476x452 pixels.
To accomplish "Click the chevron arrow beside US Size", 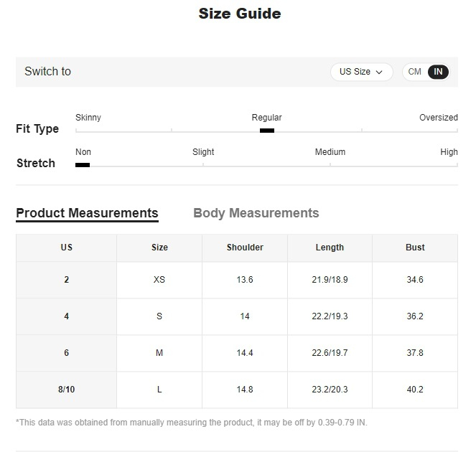I will pos(379,72).
